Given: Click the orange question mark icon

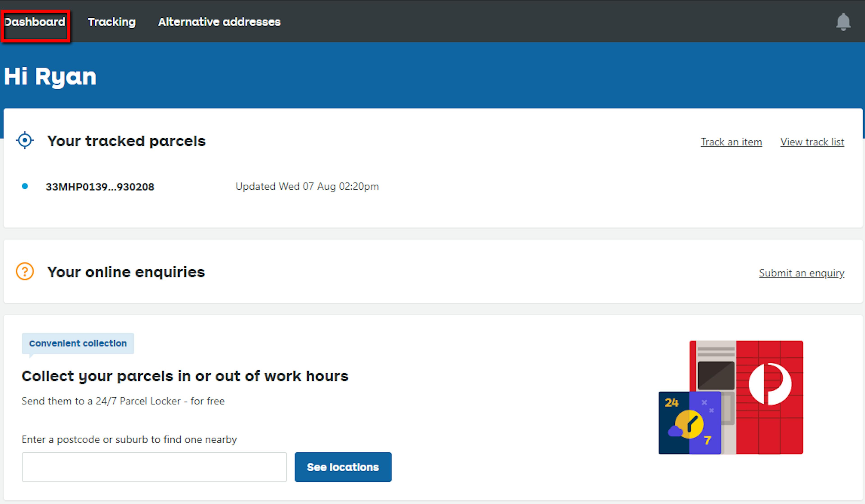Looking at the screenshot, I should tap(24, 272).
